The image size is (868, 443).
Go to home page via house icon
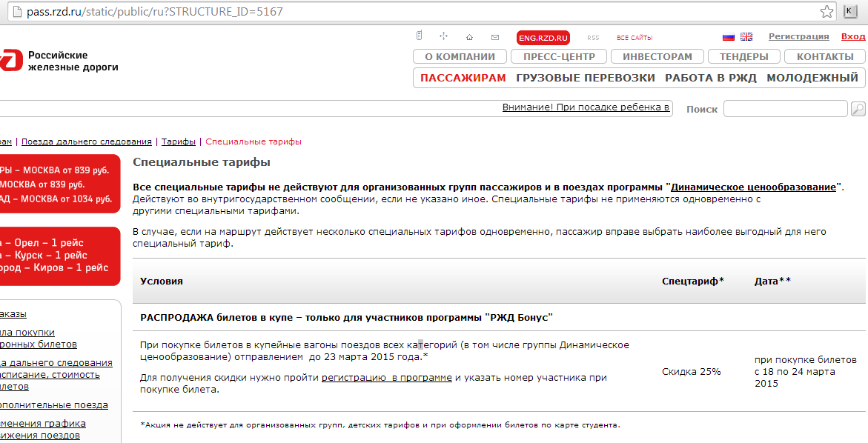point(469,37)
